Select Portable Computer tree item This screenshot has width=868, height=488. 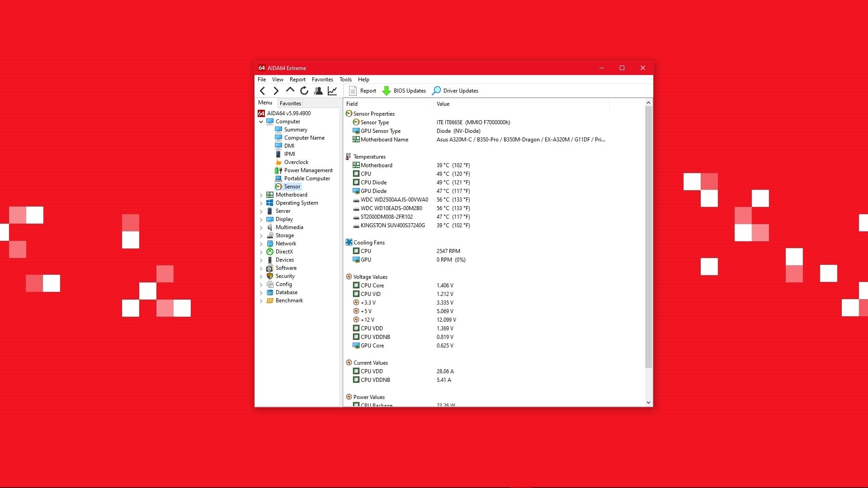coord(307,178)
